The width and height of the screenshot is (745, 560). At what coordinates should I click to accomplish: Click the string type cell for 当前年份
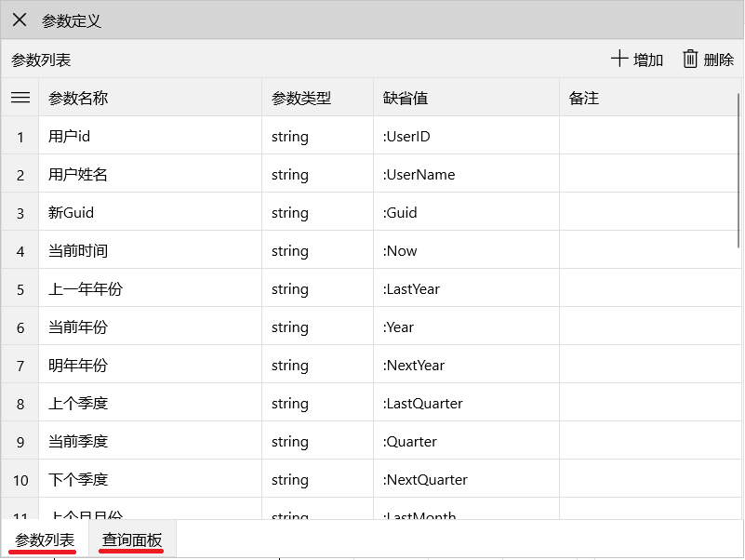(x=317, y=327)
